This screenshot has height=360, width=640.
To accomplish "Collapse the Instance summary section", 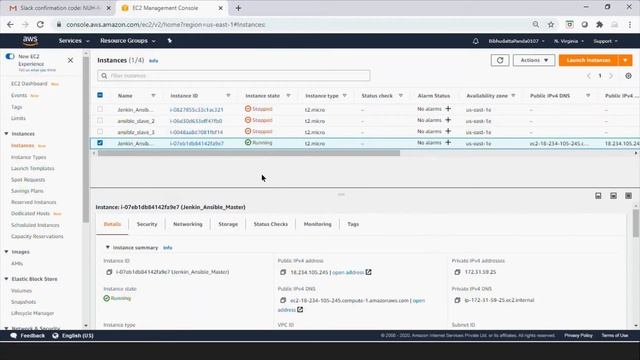I will [x=108, y=247].
